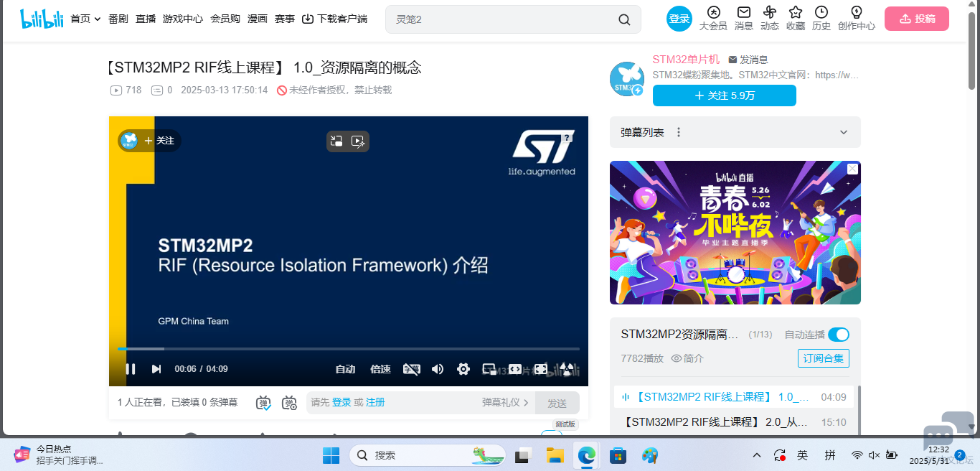The width and height of the screenshot is (980, 471).
Task: Click the AI video assistant icon
Action: [x=358, y=141]
